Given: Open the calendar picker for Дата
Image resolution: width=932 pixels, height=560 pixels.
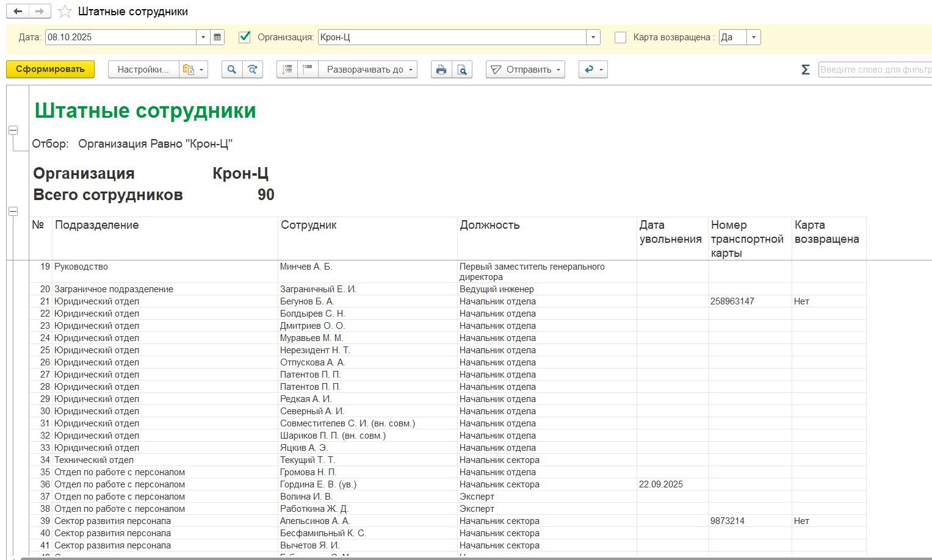Looking at the screenshot, I should pyautogui.click(x=217, y=37).
